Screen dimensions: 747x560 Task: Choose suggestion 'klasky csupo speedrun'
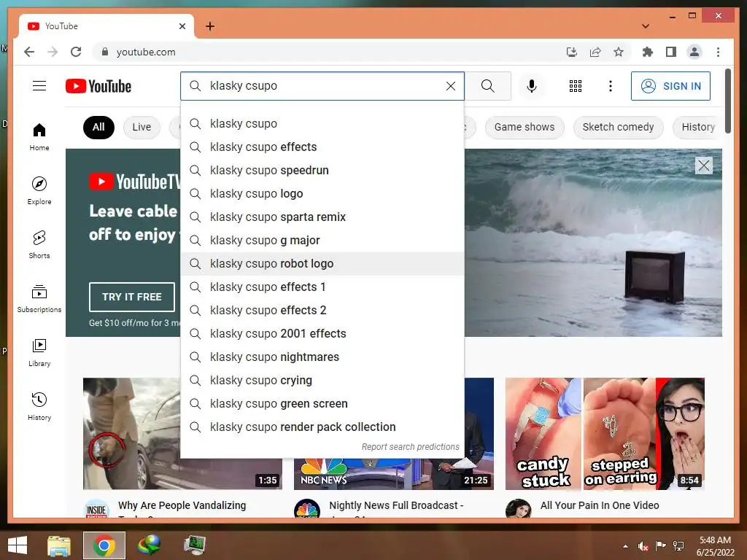[x=322, y=171]
